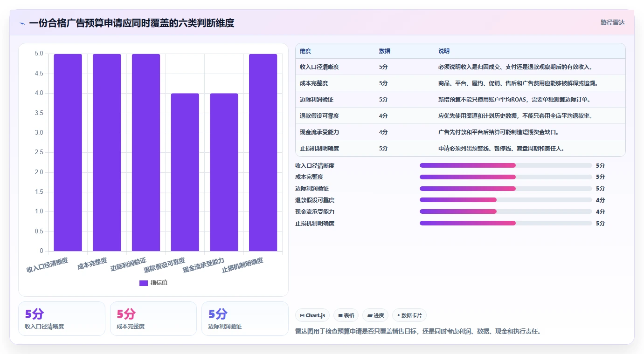The height and width of the screenshot is (354, 644).
Task: Select the 表格 tag button
Action: [346, 315]
